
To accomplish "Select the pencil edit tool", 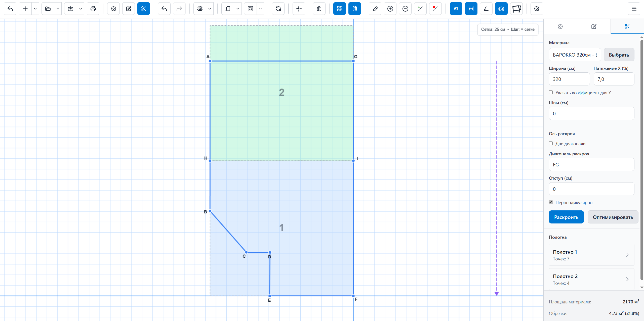I will (x=375, y=9).
